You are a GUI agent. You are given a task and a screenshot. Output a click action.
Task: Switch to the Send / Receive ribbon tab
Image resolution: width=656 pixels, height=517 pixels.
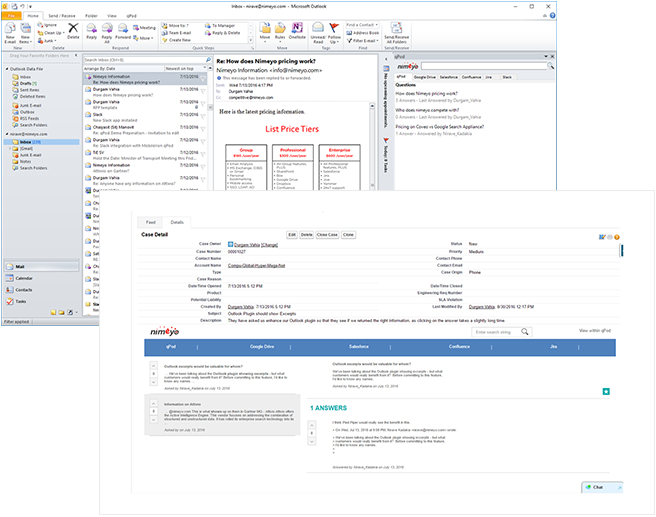click(x=62, y=16)
